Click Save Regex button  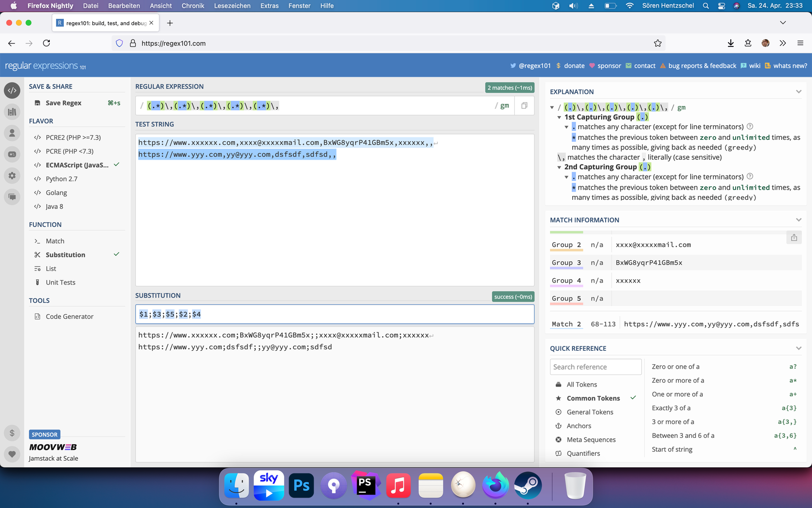[63, 103]
